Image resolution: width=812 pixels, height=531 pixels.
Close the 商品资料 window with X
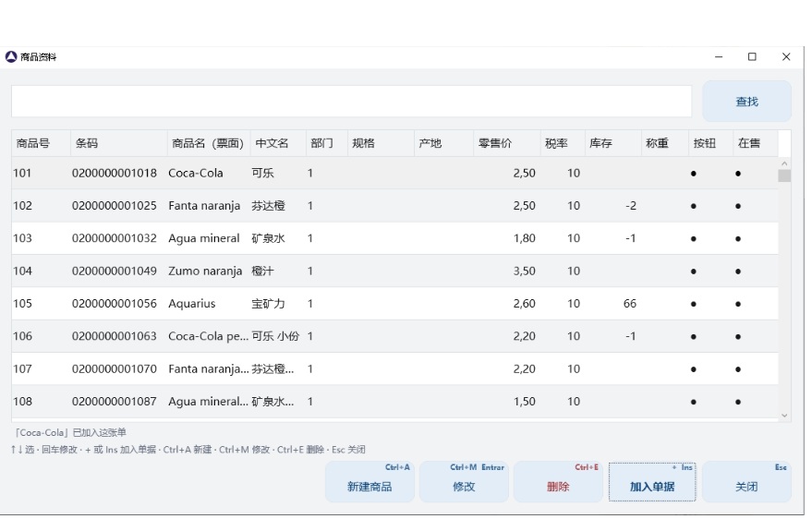(785, 56)
